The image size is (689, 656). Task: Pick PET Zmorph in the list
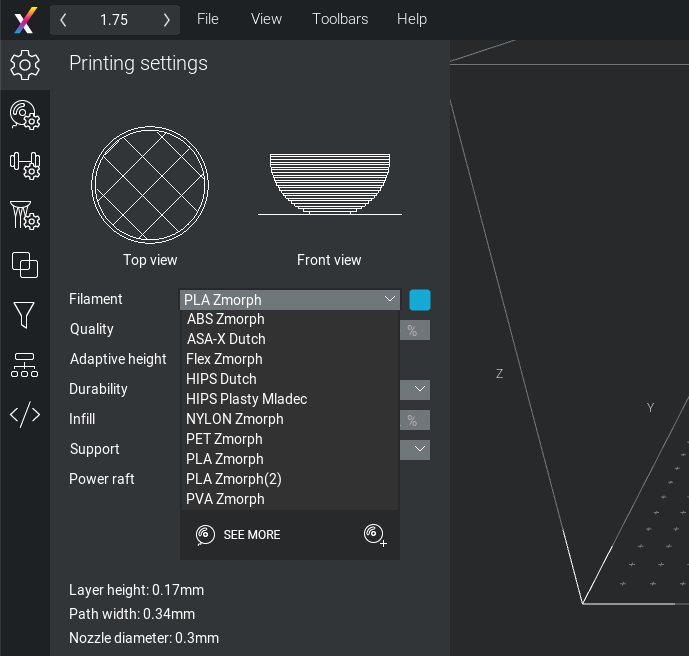point(289,439)
